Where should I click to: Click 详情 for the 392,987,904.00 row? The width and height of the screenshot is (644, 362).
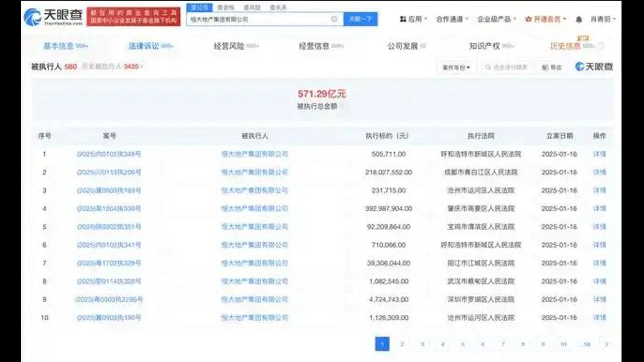click(599, 208)
